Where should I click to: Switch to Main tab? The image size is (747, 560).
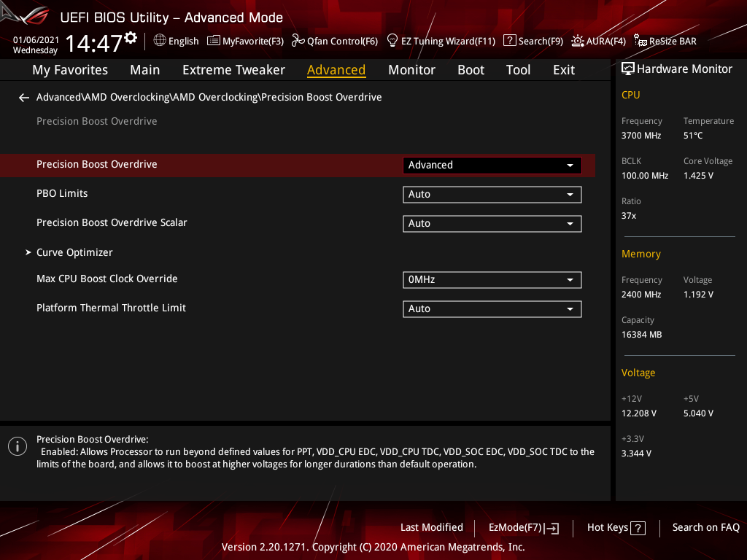(145, 70)
